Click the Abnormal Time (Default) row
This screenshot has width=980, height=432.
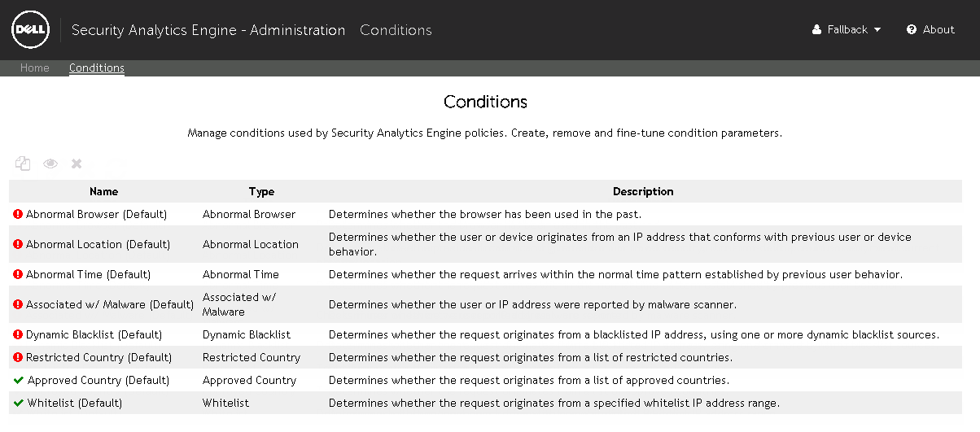[485, 274]
